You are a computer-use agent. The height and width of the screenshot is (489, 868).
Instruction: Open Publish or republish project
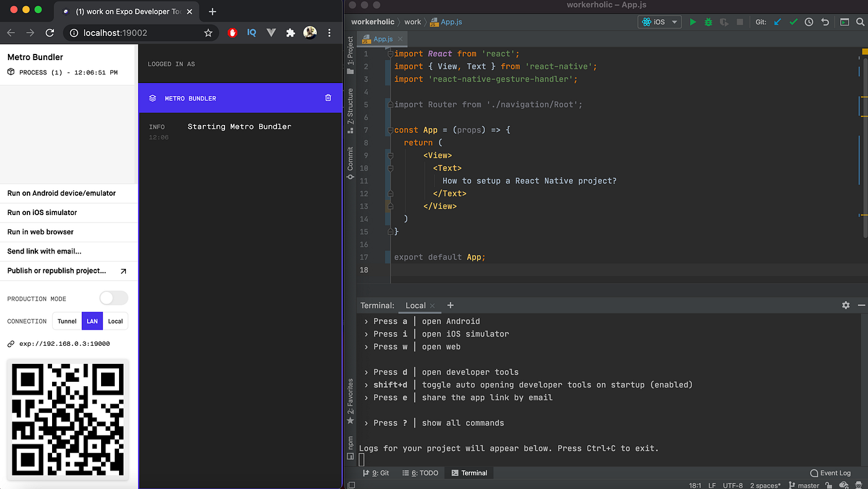coord(56,271)
